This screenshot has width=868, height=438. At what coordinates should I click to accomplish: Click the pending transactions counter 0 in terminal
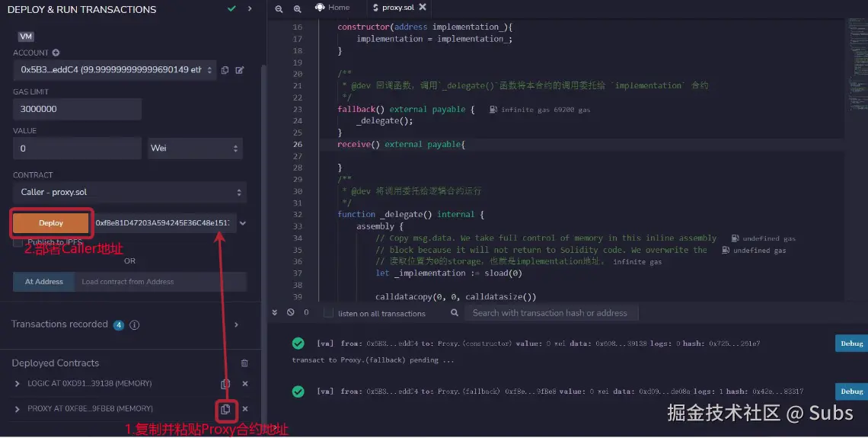tap(306, 313)
